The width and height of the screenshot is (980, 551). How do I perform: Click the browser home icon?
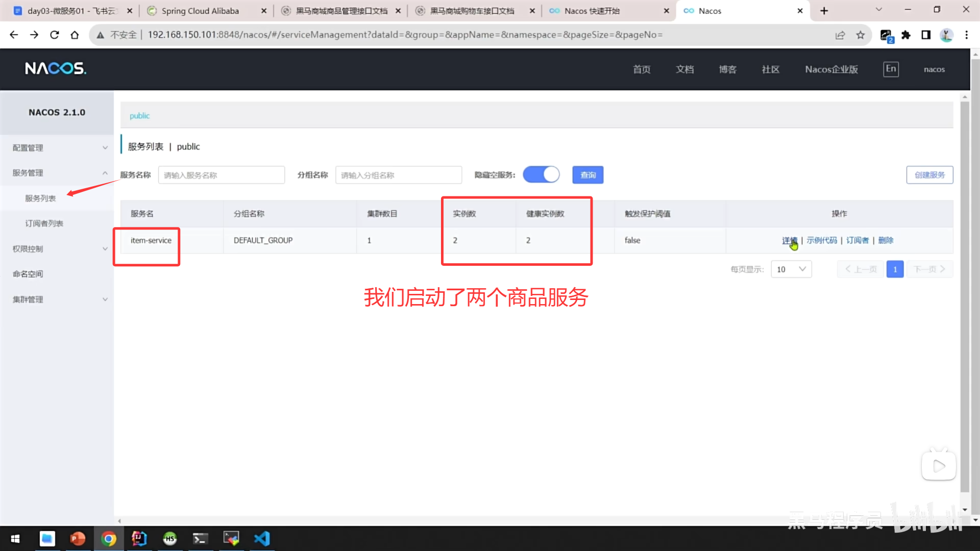[x=75, y=35]
